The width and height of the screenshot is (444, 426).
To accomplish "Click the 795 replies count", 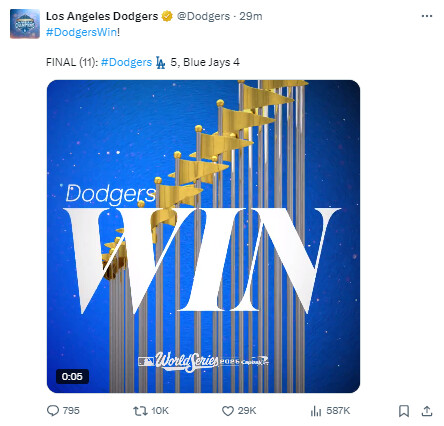I will tap(71, 411).
